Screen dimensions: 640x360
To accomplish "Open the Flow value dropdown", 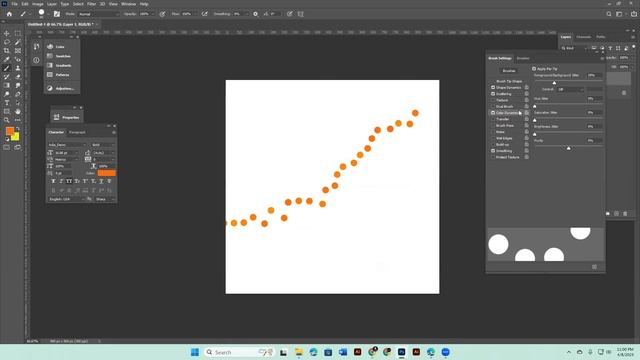I will tap(195, 14).
